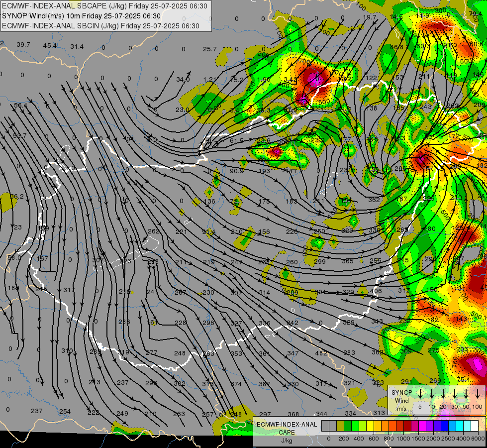487x448 pixels.
Task: Click the wind arrow above the 30 m/s label
Action: coord(454,393)
